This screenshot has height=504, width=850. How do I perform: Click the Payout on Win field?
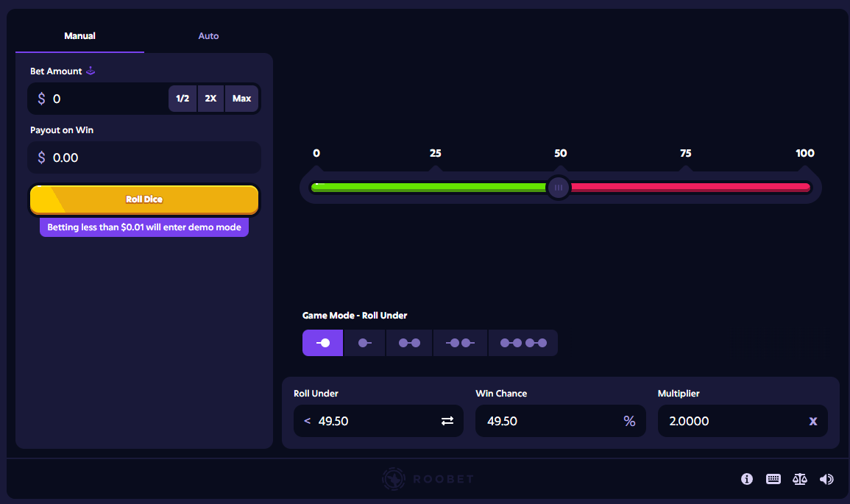pos(144,157)
